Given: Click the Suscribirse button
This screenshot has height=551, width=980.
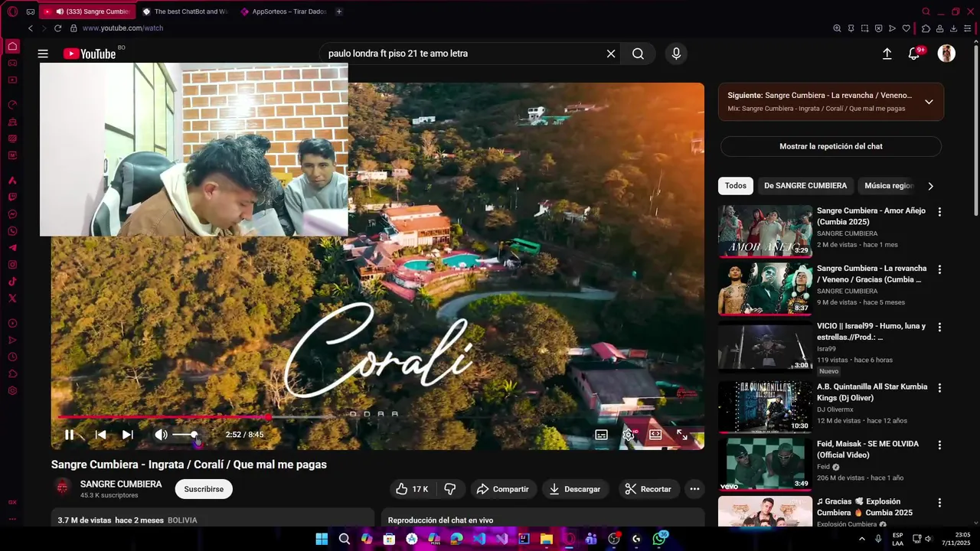Looking at the screenshot, I should 204,489.
